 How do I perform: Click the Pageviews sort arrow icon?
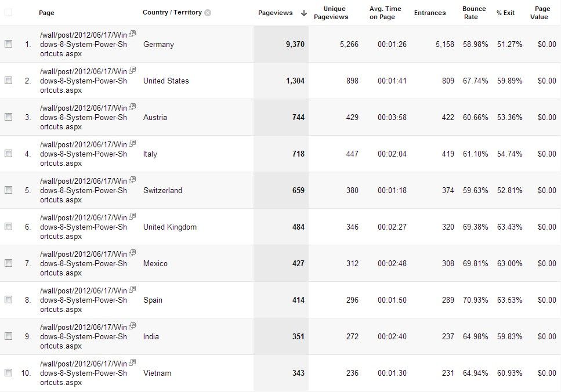(x=304, y=13)
